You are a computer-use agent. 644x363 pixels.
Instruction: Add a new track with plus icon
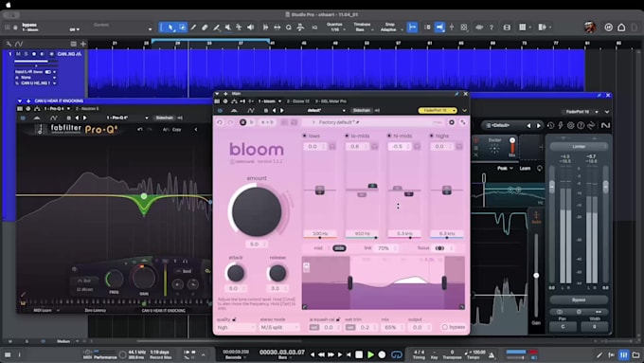pyautogui.click(x=83, y=44)
